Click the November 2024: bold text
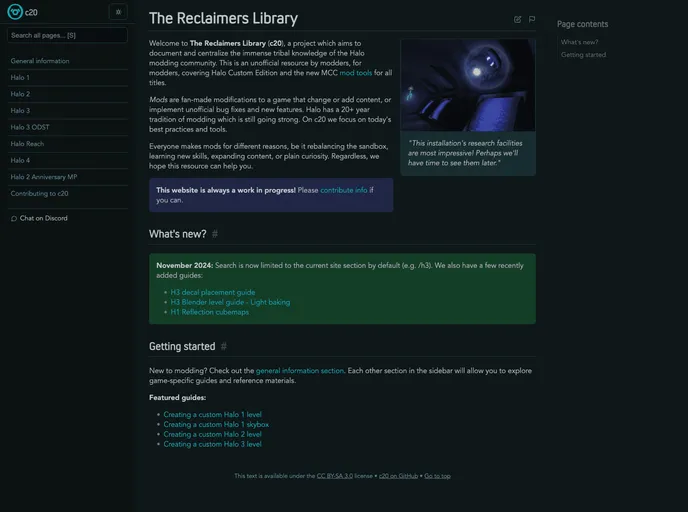Viewport: 688px width, 512px height. (185, 265)
